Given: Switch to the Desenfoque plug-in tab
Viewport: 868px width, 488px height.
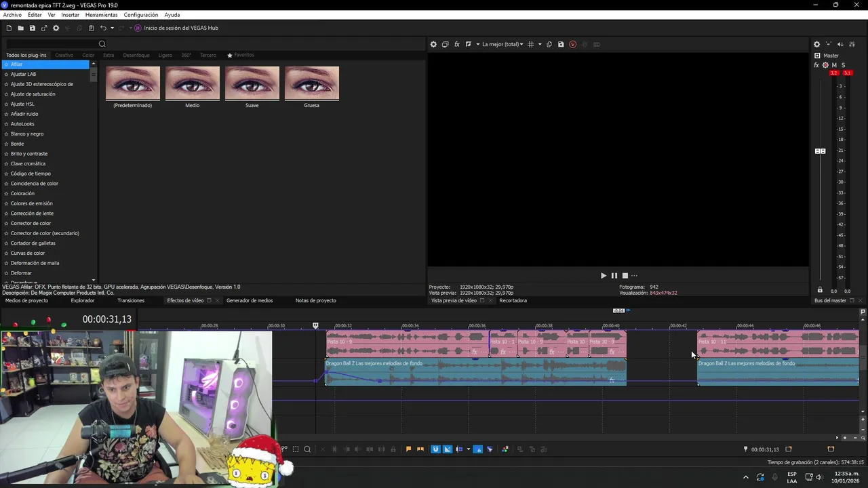Looking at the screenshot, I should (136, 55).
